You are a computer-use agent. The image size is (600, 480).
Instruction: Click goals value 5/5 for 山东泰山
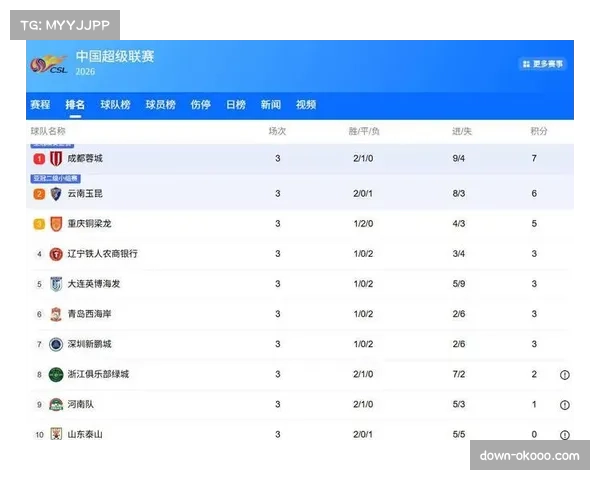(458, 434)
